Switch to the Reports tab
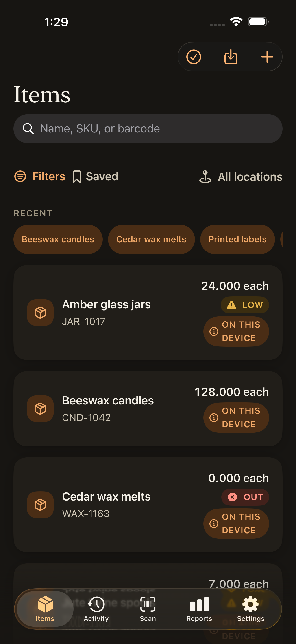Viewport: 296px width, 644px height. (199, 609)
